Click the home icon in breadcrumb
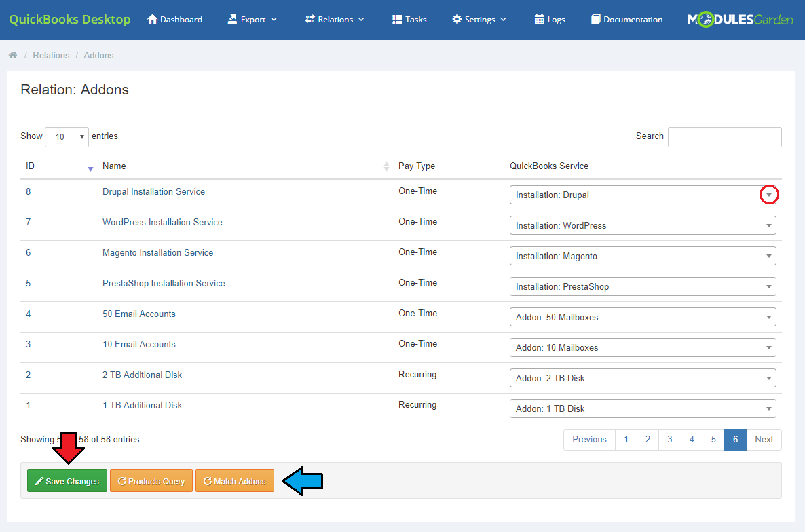Viewport: 805px width, 532px height. [13, 55]
